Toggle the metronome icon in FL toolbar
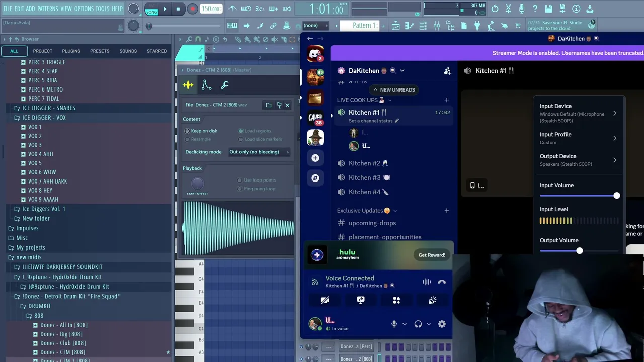The height and width of the screenshot is (362, 644). [232, 9]
